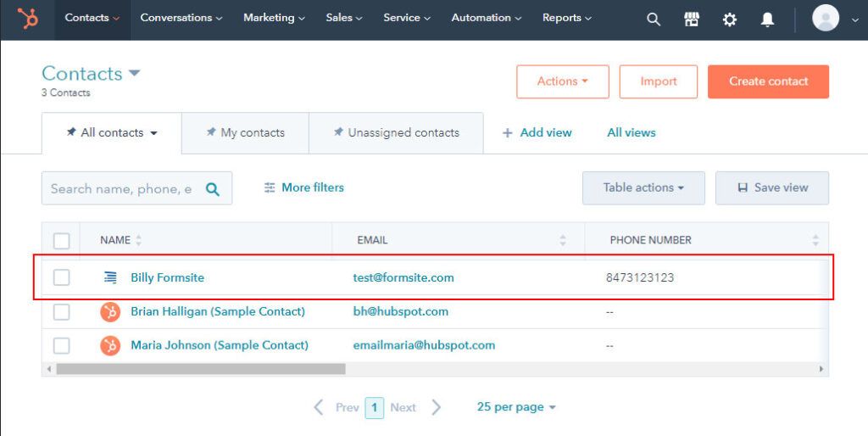
Task: Open the Automation navigation menu
Action: pos(486,18)
